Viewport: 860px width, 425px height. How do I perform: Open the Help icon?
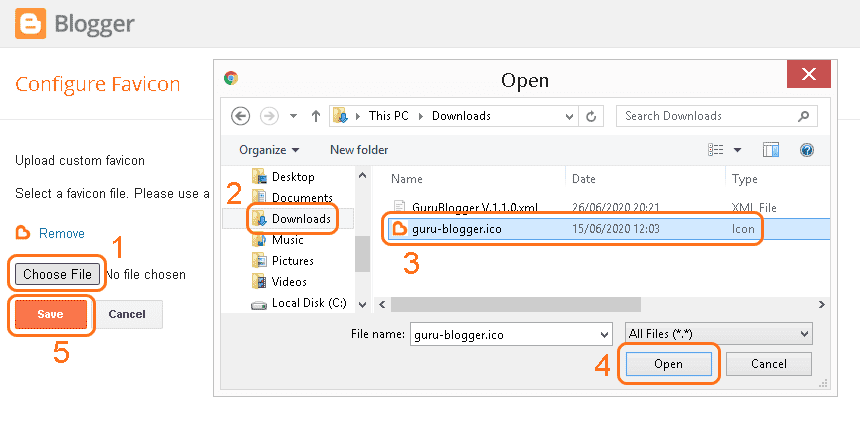(x=806, y=150)
